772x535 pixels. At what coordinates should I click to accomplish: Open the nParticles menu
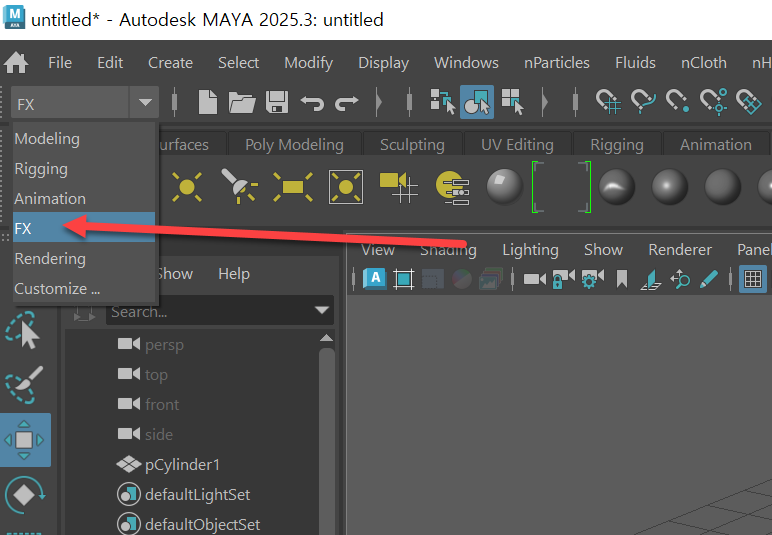tap(556, 63)
